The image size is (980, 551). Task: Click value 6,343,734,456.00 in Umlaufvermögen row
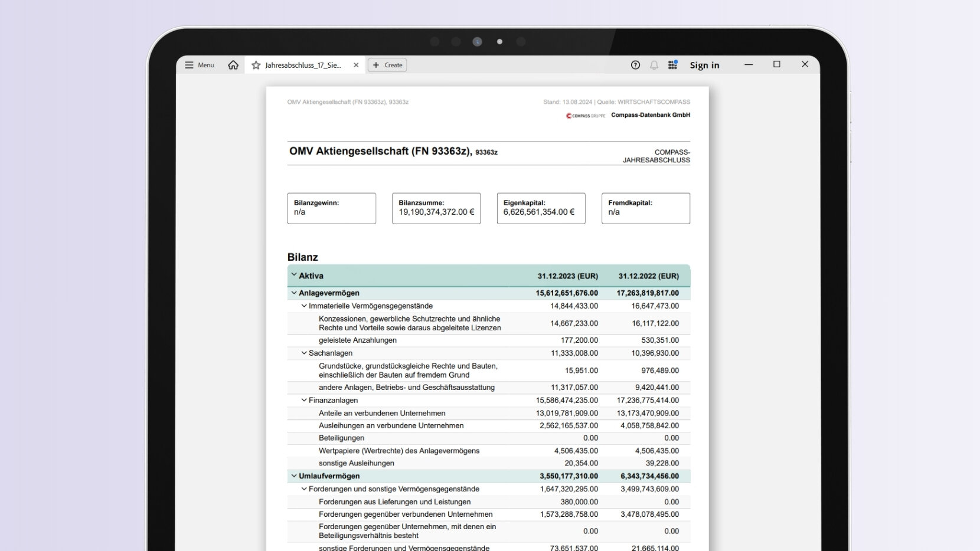(649, 476)
